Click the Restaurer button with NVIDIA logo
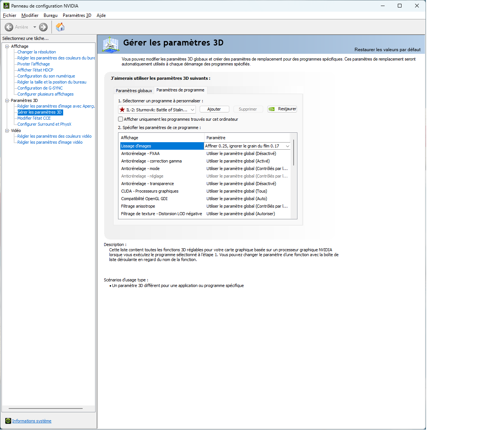 [282, 109]
